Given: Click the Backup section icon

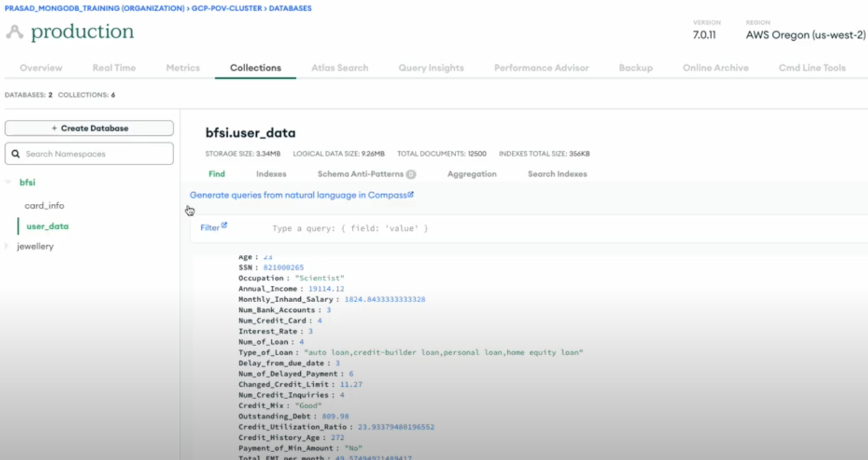Looking at the screenshot, I should click(x=635, y=67).
